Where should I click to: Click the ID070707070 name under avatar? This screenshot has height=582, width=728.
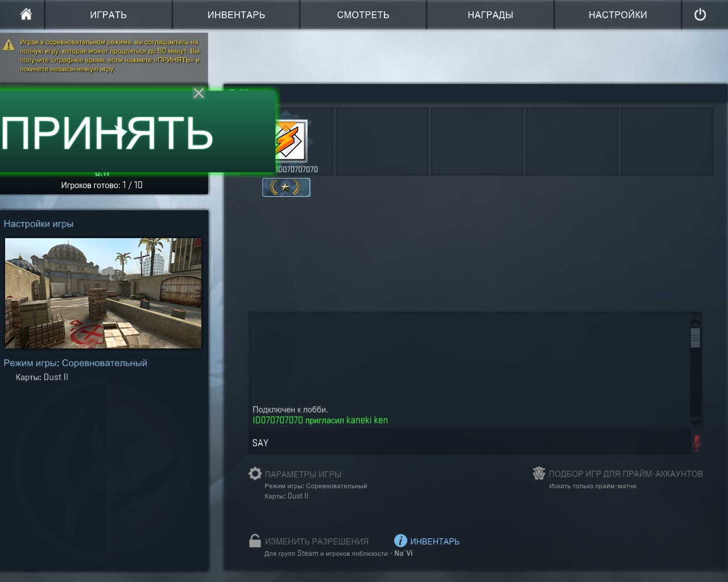[297, 169]
